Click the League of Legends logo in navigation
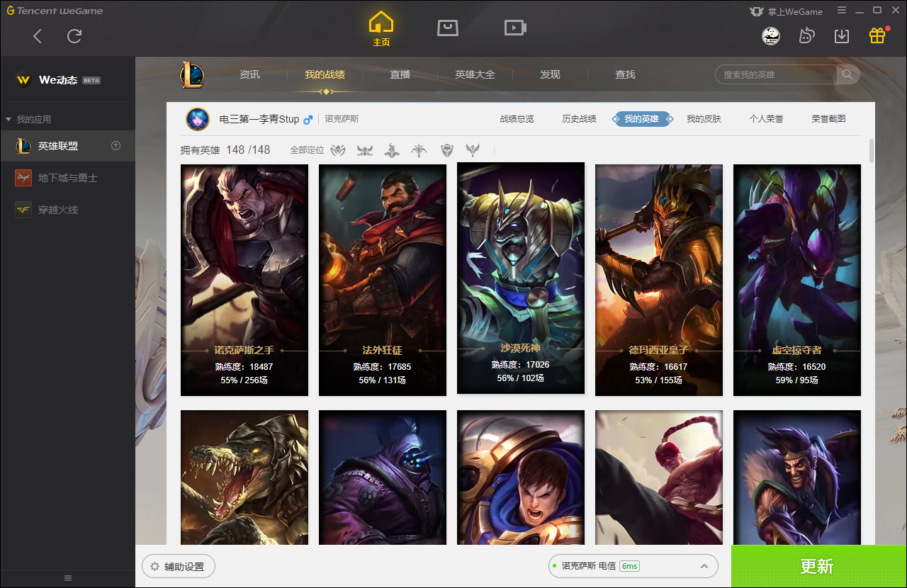 192,74
